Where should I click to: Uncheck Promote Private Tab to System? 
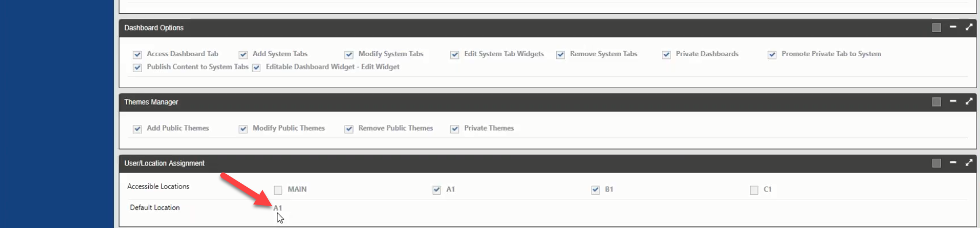coord(772,54)
